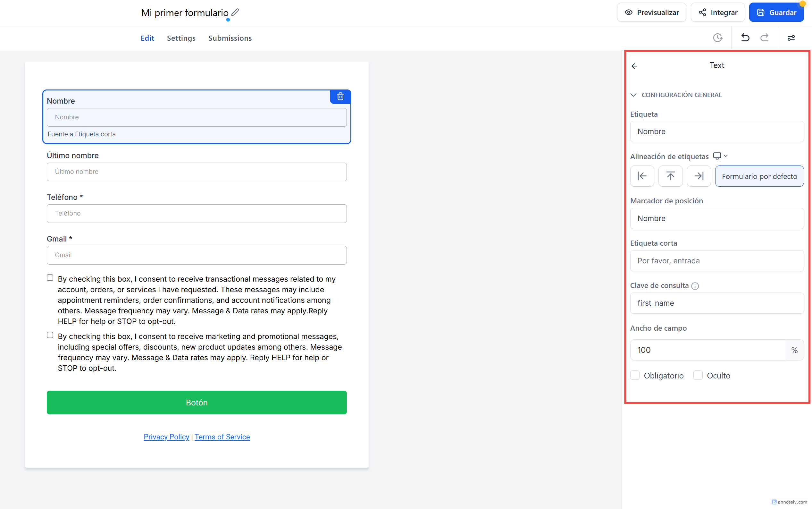Select top label alignment icon
The width and height of the screenshot is (812, 509).
(670, 176)
